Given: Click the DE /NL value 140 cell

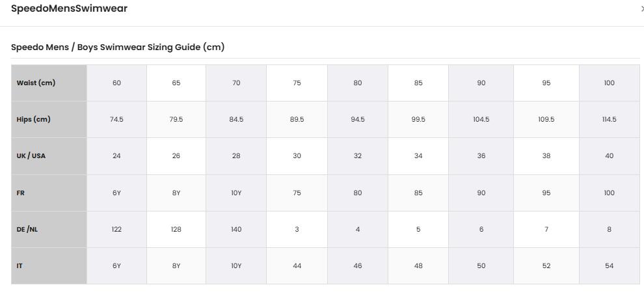Looking at the screenshot, I should click(236, 229).
